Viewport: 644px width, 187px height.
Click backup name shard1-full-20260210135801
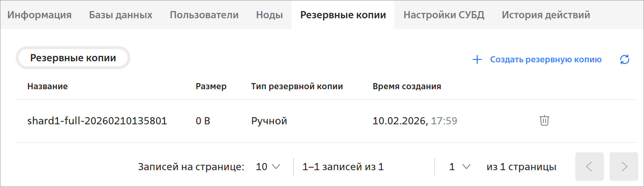coord(97,121)
